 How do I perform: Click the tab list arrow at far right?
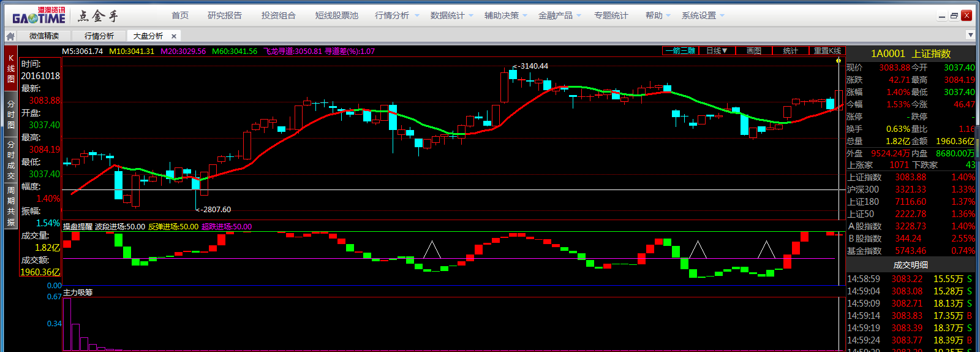coord(970,35)
